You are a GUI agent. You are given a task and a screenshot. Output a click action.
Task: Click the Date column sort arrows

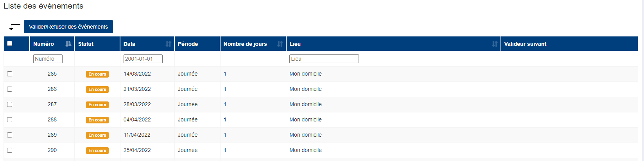169,44
